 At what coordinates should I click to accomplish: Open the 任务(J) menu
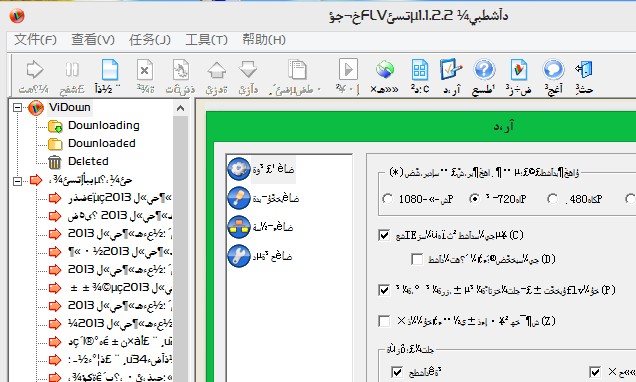(150, 40)
